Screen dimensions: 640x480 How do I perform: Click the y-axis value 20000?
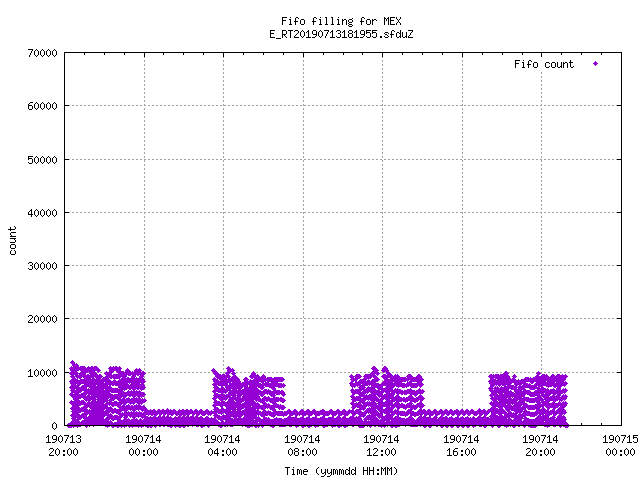point(42,319)
